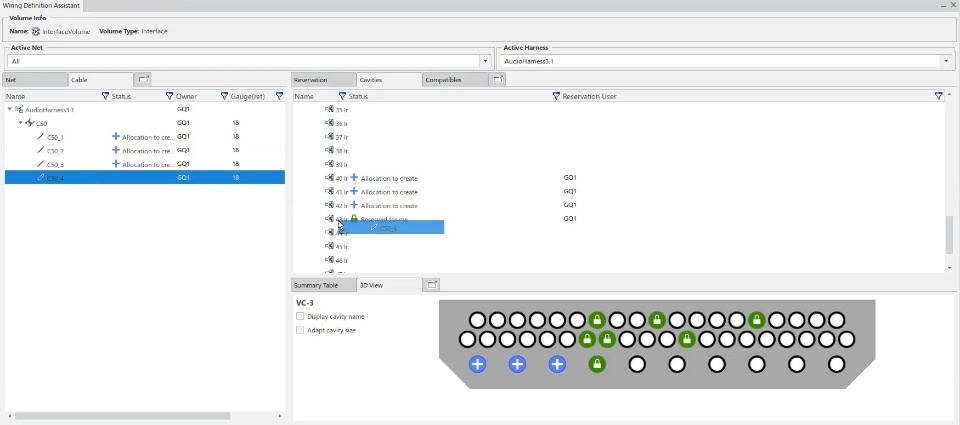
Task: Select the C50_2 wire row
Action: [x=145, y=150]
